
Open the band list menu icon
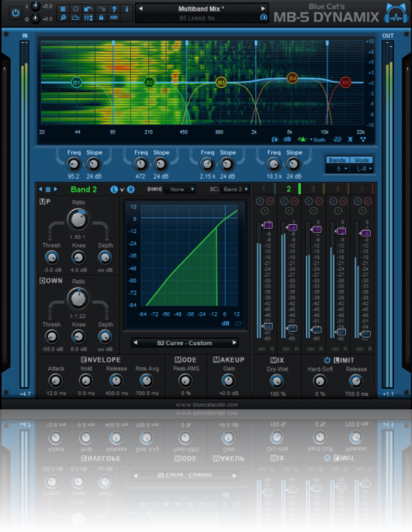48,189
